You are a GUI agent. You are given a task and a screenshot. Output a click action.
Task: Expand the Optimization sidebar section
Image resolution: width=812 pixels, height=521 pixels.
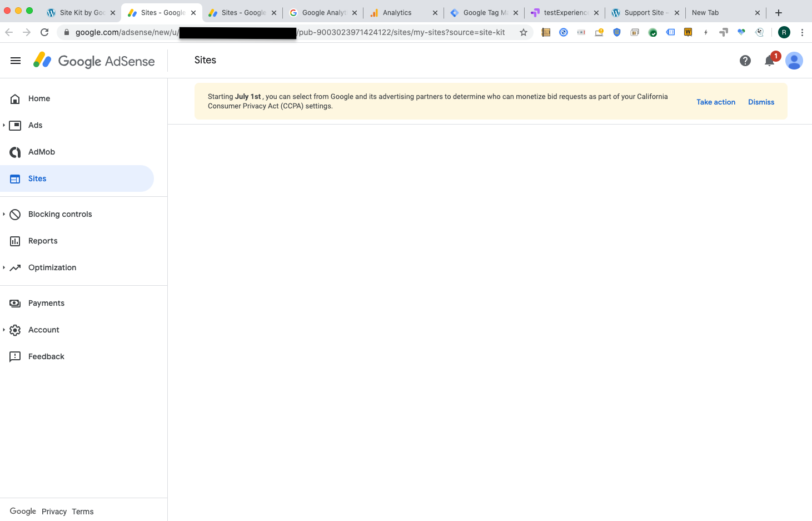click(x=52, y=267)
